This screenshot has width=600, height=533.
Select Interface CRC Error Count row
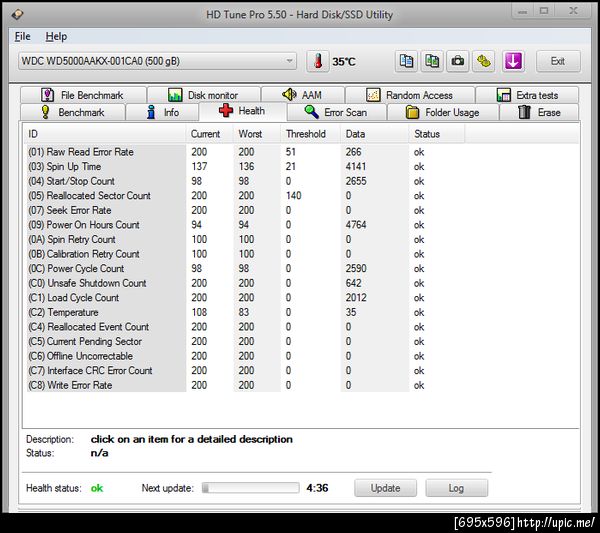coord(245,370)
